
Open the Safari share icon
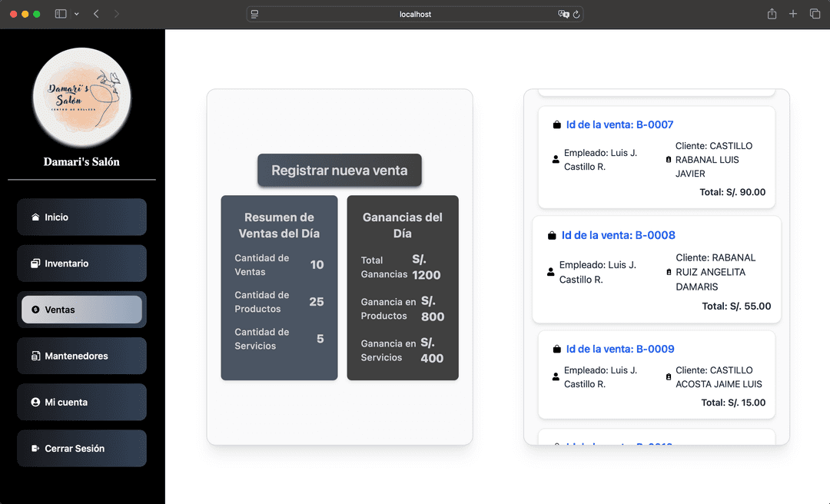[x=772, y=14]
